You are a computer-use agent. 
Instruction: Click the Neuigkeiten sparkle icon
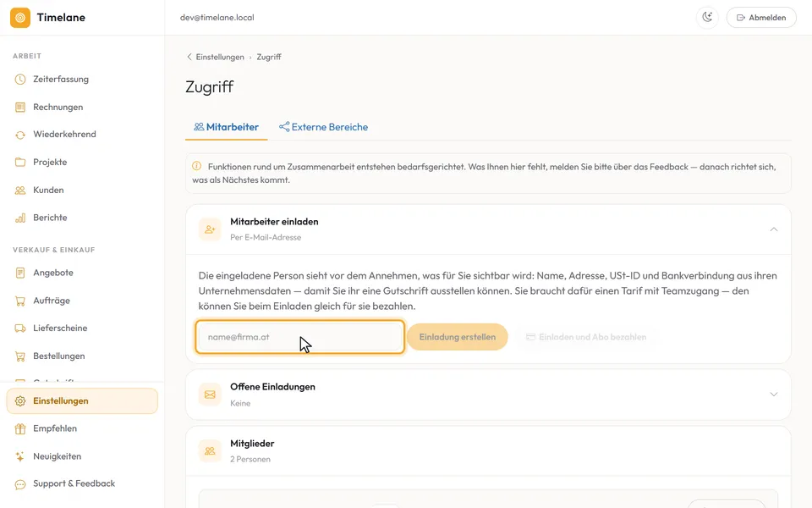click(x=20, y=456)
